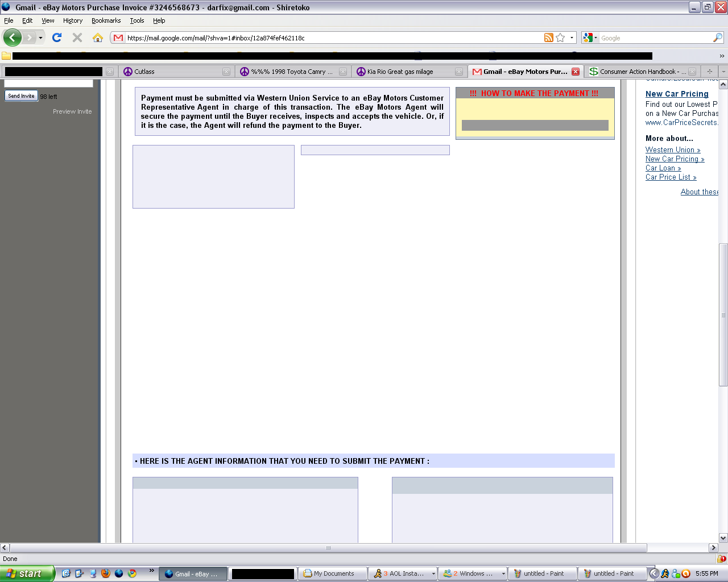Click the bookmarks toolbar folder icon
The width and height of the screenshot is (728, 582).
pos(6,56)
